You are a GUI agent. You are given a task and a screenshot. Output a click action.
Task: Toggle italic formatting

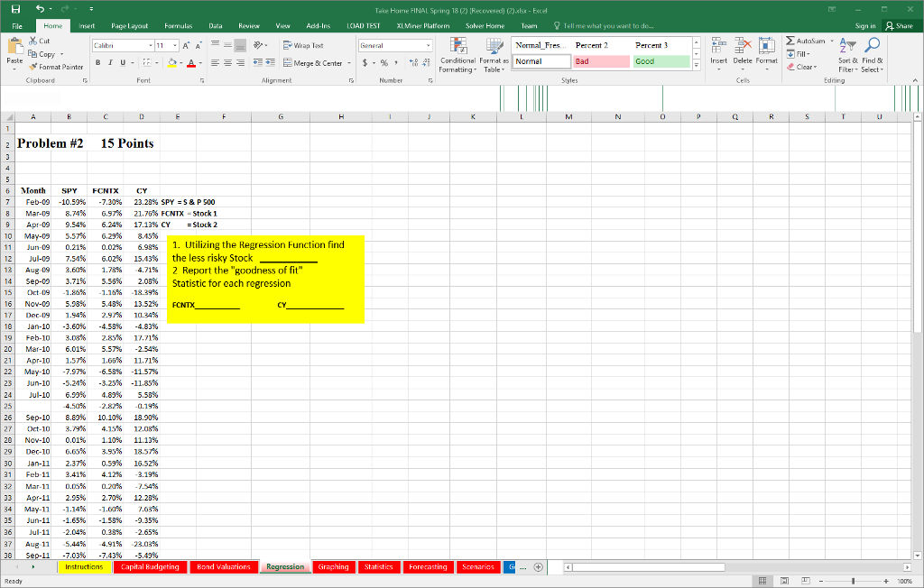click(x=110, y=62)
